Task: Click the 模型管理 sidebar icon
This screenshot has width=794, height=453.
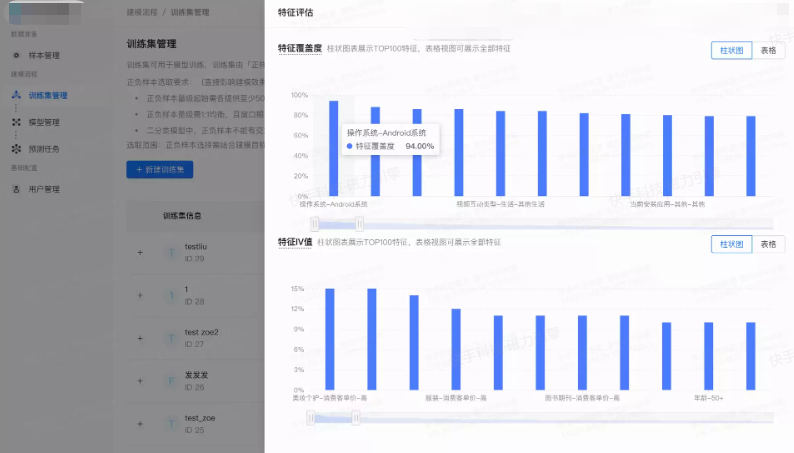Action: (x=16, y=122)
